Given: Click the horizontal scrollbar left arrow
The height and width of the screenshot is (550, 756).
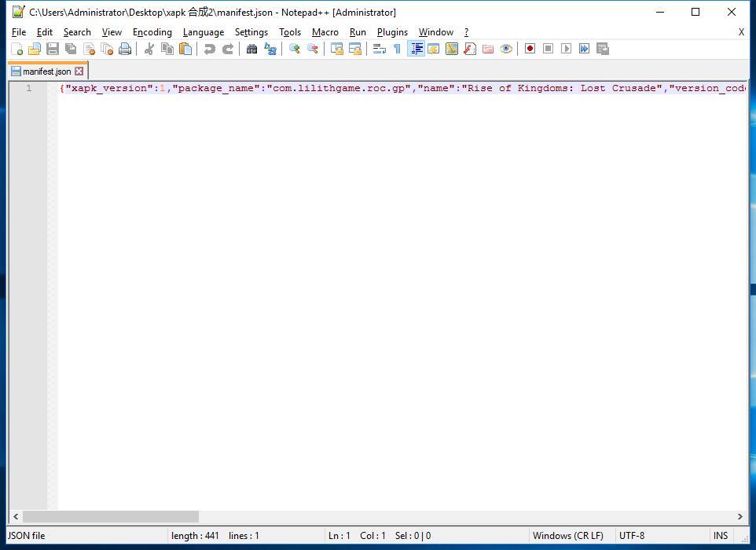Looking at the screenshot, I should point(16,517).
